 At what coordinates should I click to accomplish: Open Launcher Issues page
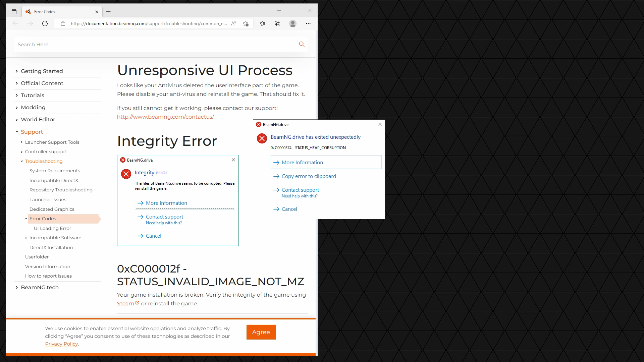[x=48, y=199]
